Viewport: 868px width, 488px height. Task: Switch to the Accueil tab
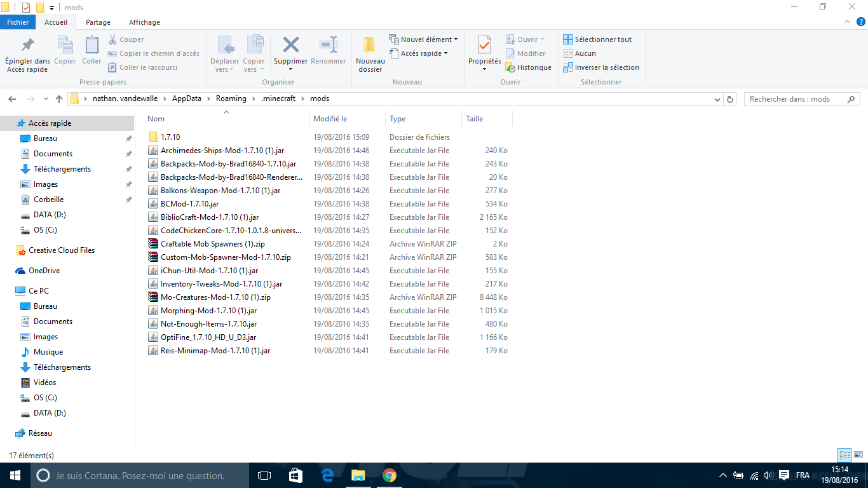pyautogui.click(x=56, y=22)
